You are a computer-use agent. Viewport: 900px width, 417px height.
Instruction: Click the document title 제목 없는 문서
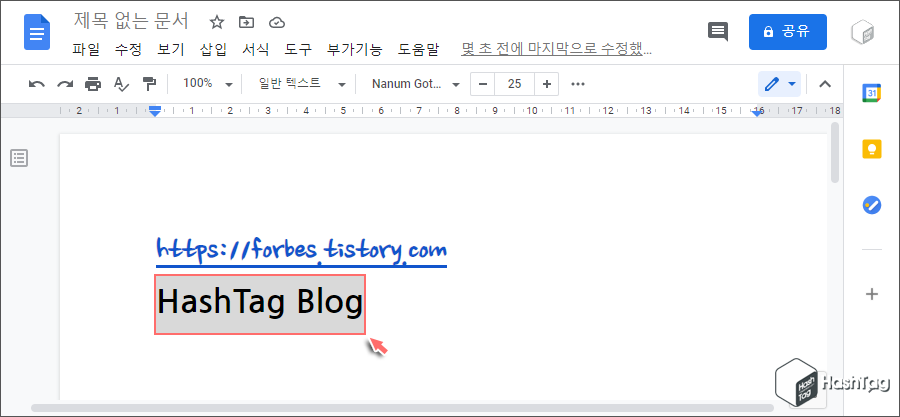tap(131, 22)
